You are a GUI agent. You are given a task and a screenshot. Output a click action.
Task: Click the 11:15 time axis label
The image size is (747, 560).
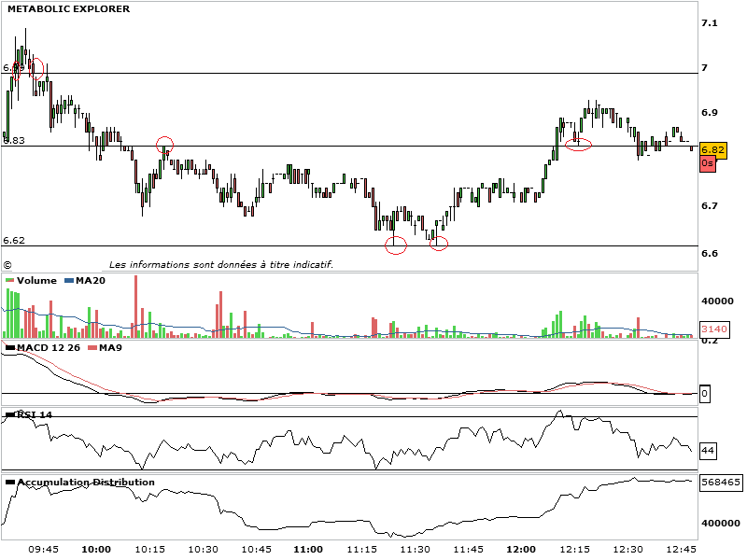(361, 550)
